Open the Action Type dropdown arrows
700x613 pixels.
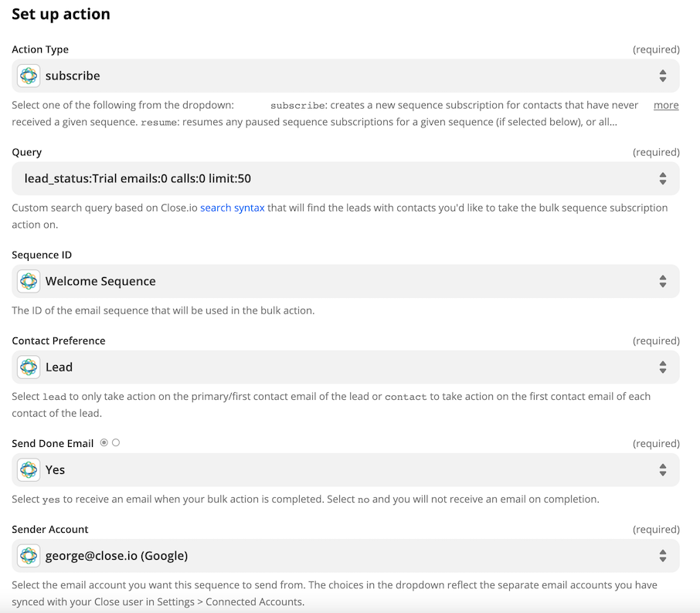[663, 76]
